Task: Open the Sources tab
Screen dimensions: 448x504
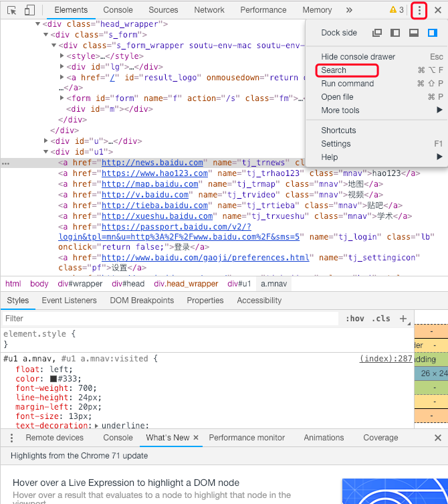Action: point(163,10)
